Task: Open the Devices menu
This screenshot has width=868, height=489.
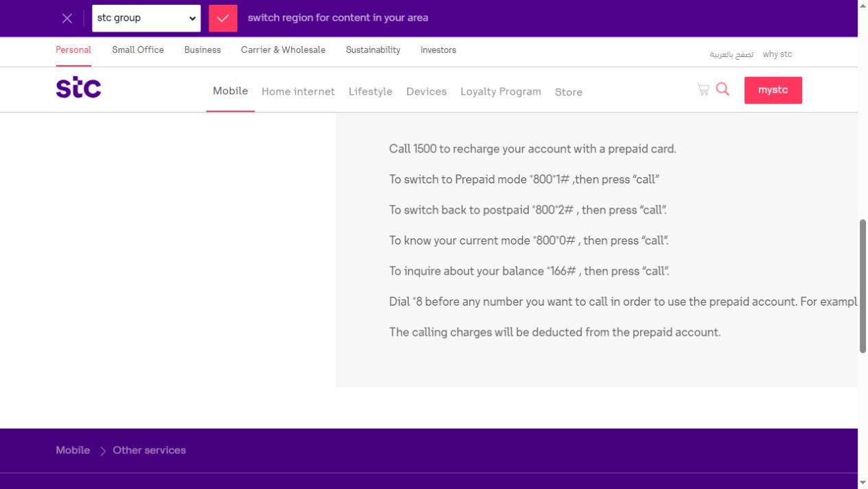Action: coord(426,91)
